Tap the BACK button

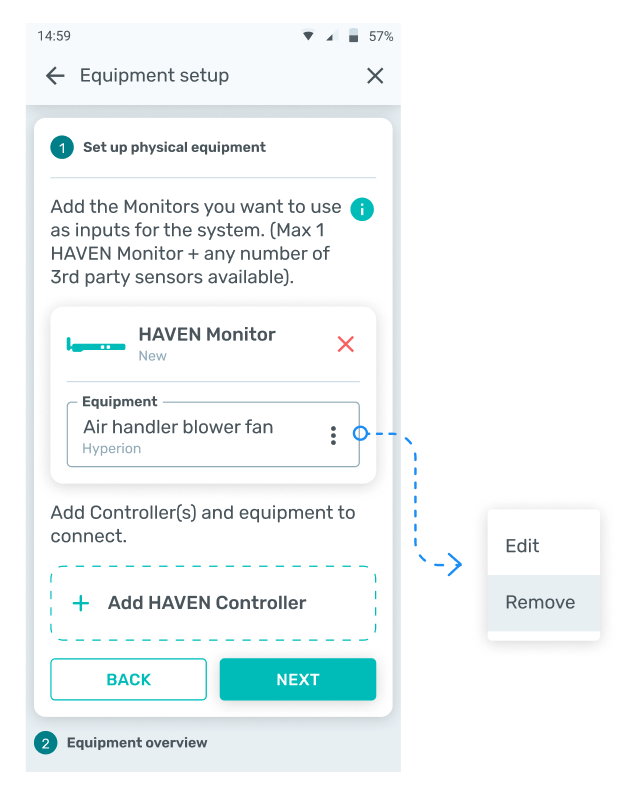tap(128, 679)
